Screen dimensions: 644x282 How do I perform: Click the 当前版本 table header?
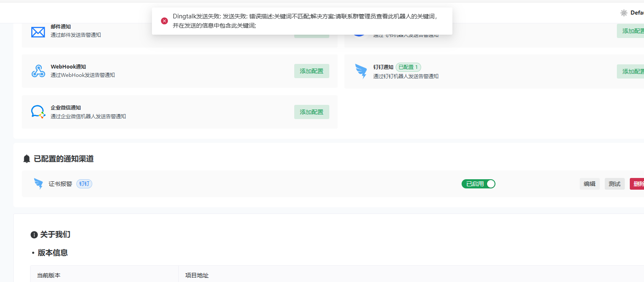coord(49,276)
